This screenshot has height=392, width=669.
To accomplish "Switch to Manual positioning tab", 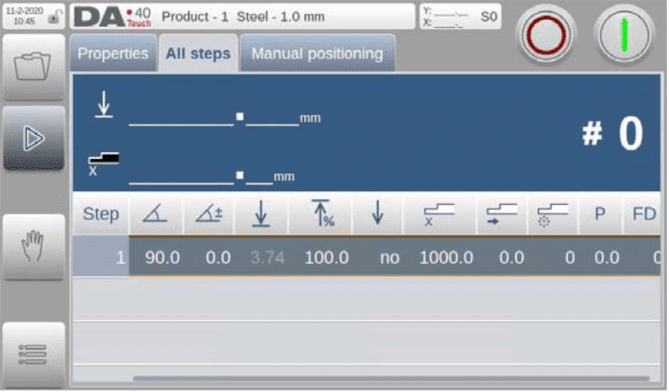I will (x=317, y=53).
